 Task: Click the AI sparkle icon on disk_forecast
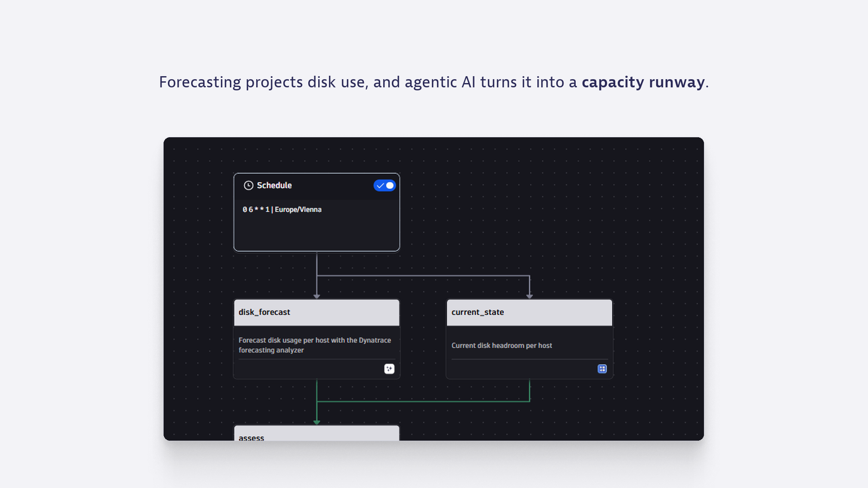tap(389, 369)
